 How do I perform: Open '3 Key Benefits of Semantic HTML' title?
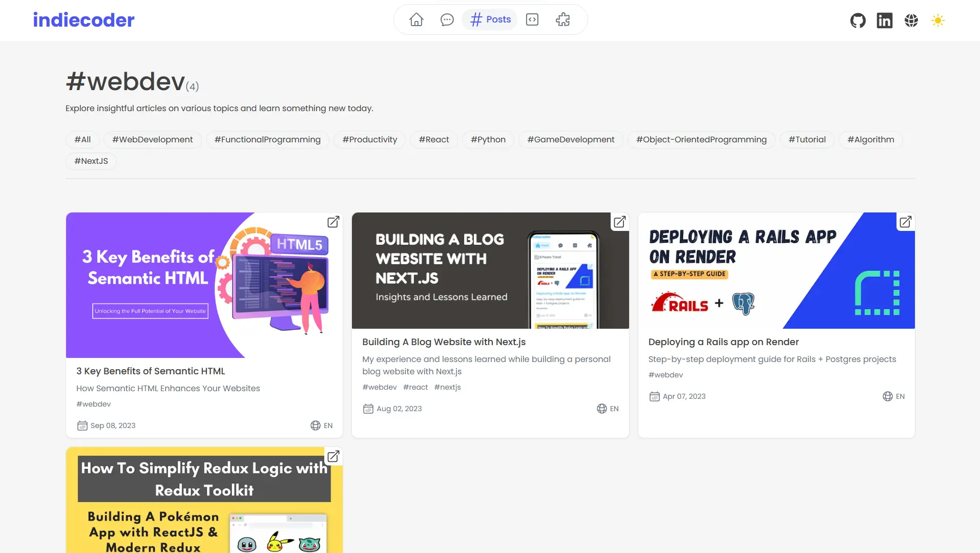point(151,371)
